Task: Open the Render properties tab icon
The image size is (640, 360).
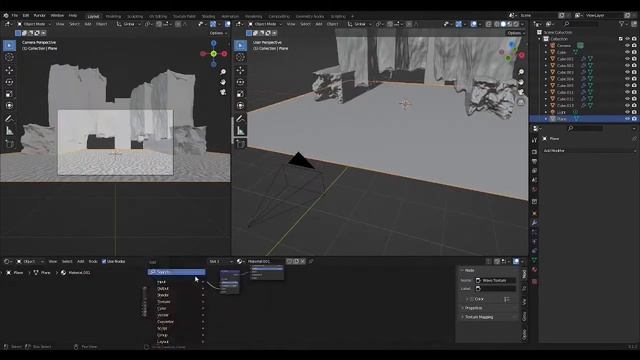Action: click(534, 152)
